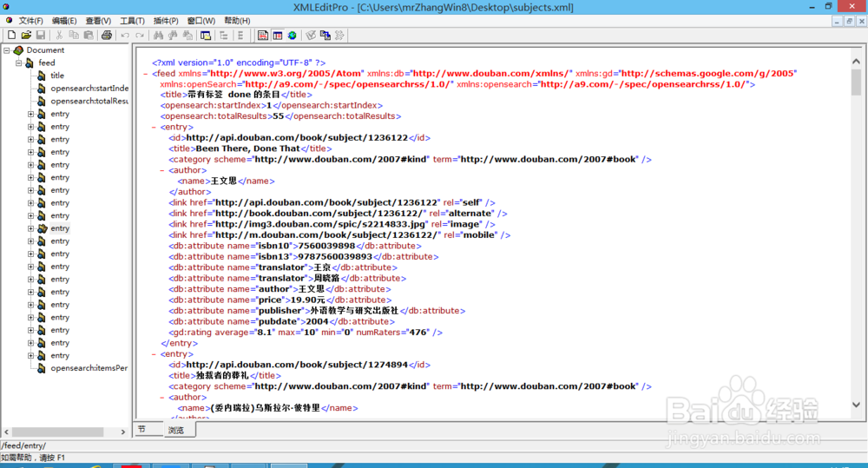Click the title text "Been There, Done That"

point(248,148)
